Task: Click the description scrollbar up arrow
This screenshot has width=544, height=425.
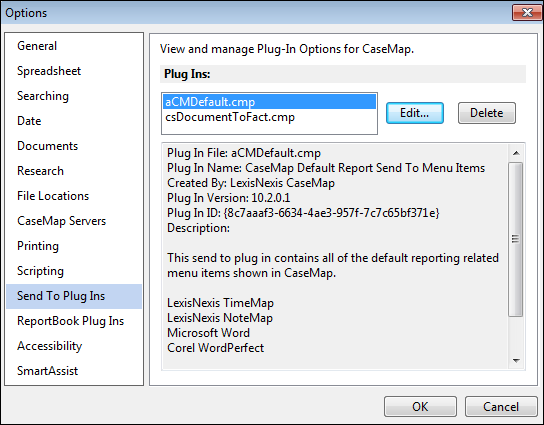Action: pyautogui.click(x=516, y=153)
